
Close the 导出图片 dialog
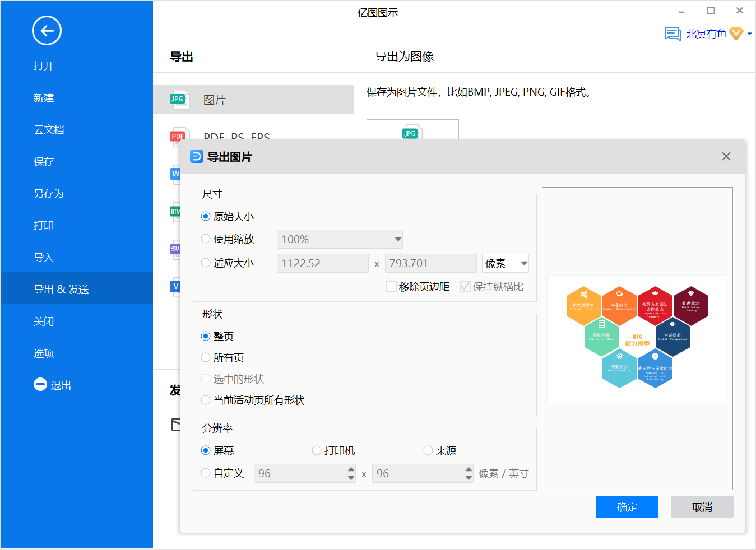coord(726,156)
